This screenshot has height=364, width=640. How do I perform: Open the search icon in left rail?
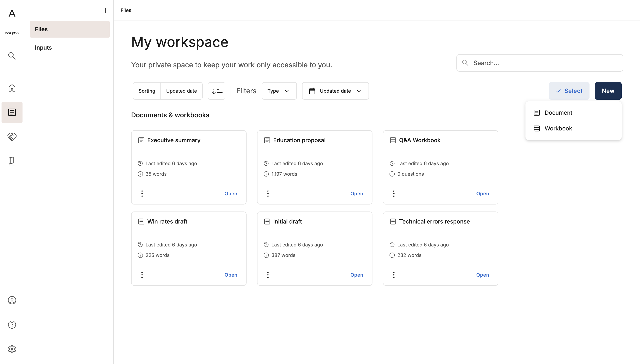12,56
